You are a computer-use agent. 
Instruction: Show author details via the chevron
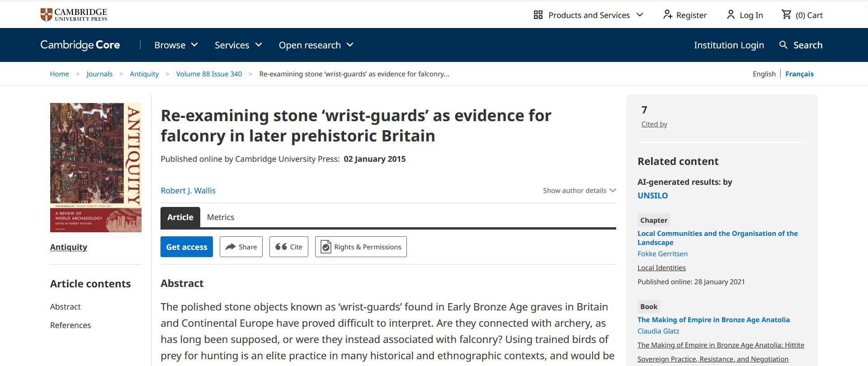click(x=613, y=190)
